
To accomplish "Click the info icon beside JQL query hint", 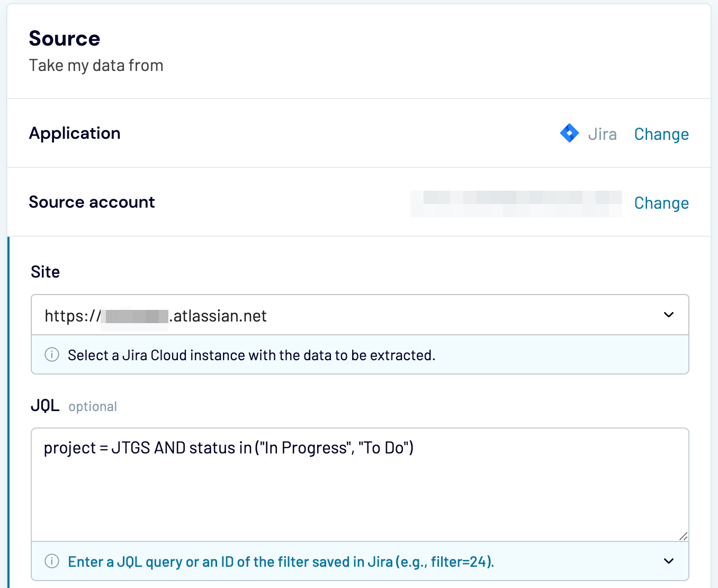I will tap(52, 562).
